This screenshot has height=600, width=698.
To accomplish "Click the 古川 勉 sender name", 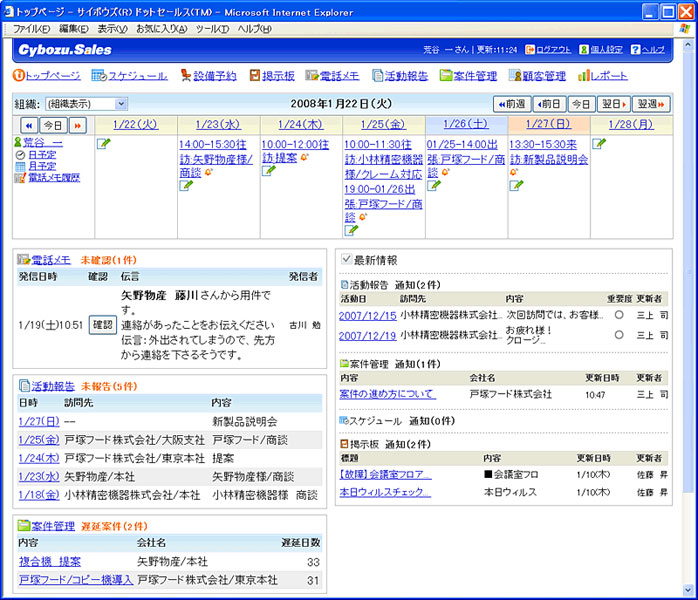I will pyautogui.click(x=305, y=325).
